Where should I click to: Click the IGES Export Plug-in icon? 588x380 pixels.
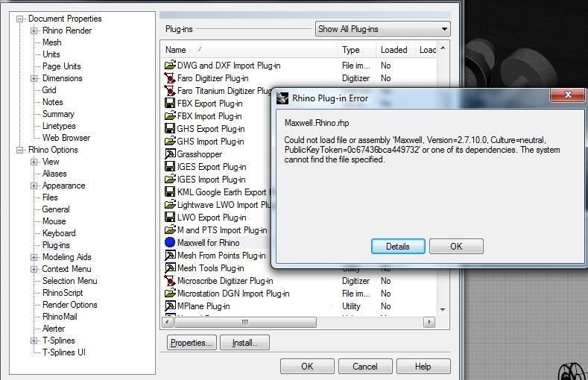[170, 167]
